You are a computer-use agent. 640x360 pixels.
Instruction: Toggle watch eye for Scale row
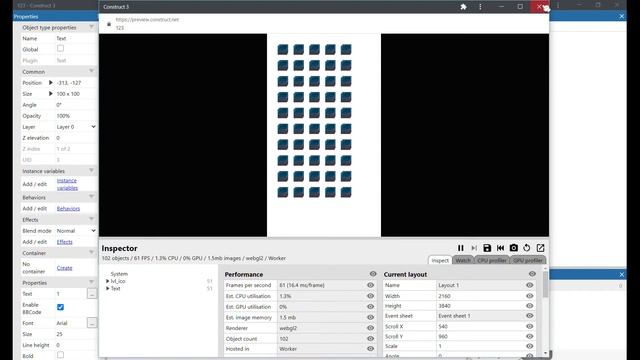click(x=529, y=346)
